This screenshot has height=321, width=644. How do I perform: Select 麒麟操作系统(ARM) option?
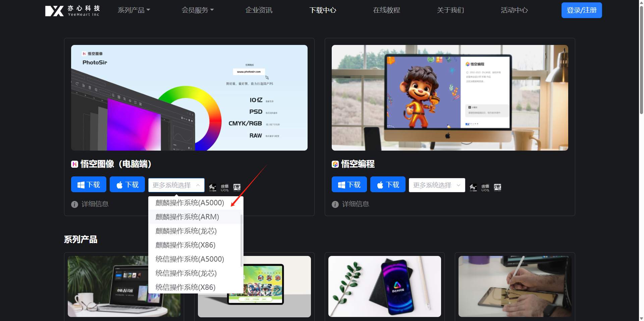click(x=195, y=217)
